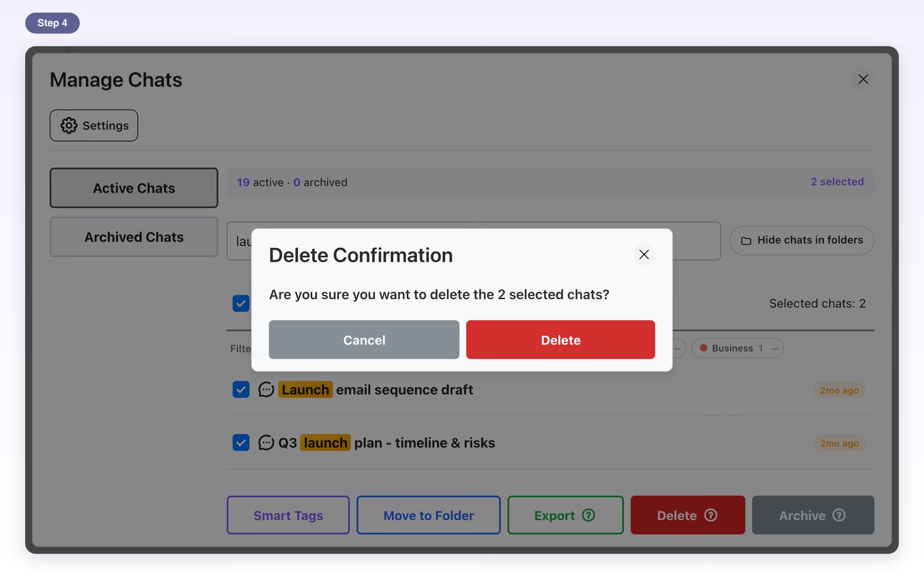Cancel the delete confirmation

(x=364, y=340)
